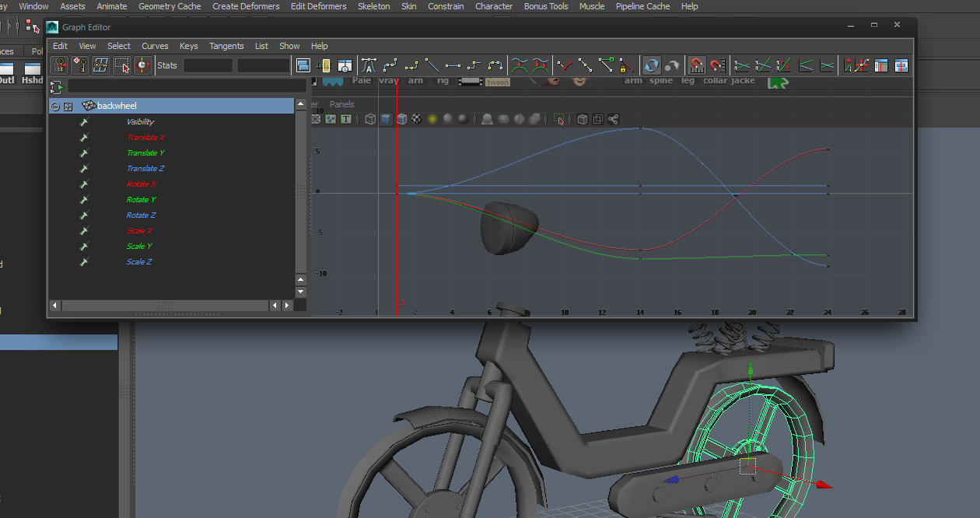Toggle value snap magnet
980x518 pixels.
[717, 65]
